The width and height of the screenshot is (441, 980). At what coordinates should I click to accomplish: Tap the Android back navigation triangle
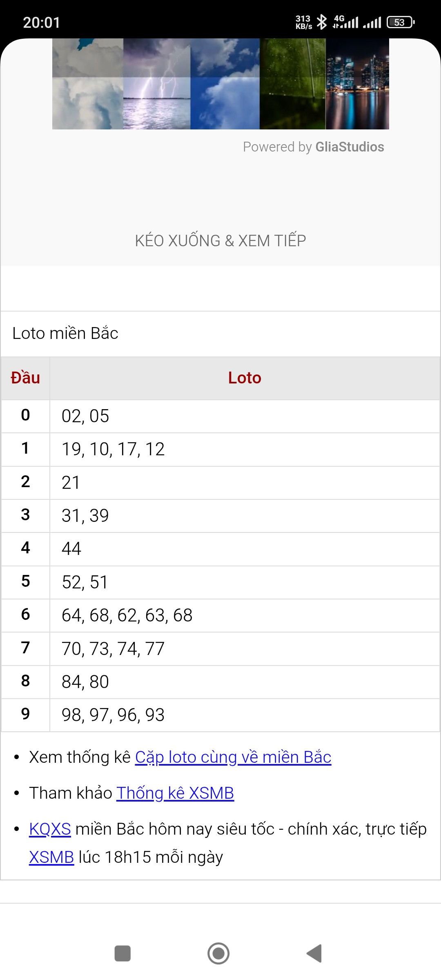[x=314, y=953]
